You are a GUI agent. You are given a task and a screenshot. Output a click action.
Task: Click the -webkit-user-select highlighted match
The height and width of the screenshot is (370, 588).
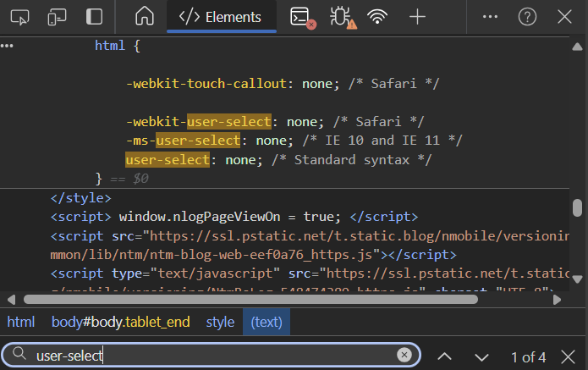229,122
